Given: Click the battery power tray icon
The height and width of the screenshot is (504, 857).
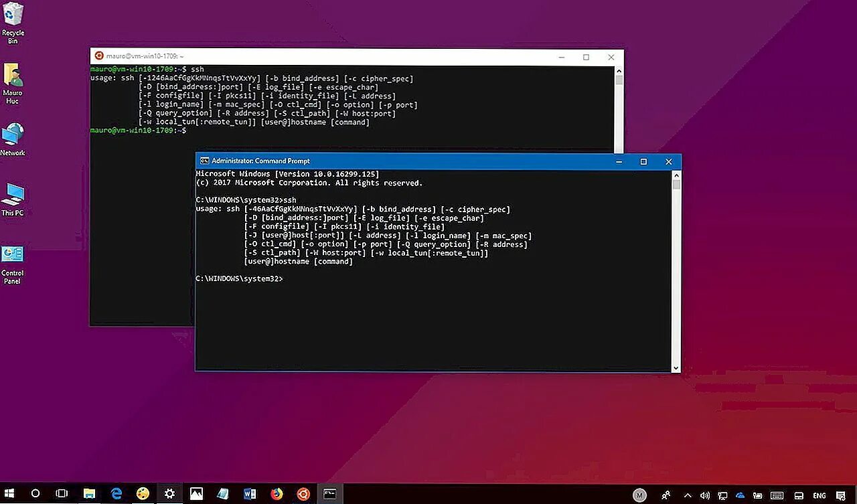Looking at the screenshot, I should tap(758, 495).
